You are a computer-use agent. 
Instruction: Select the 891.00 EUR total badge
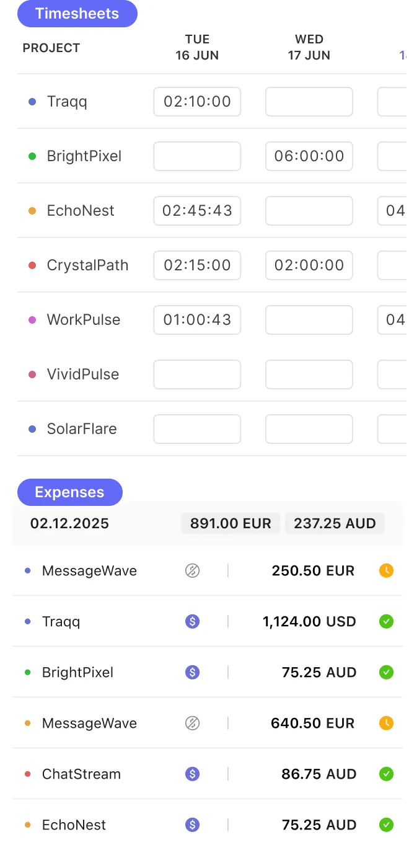click(231, 523)
